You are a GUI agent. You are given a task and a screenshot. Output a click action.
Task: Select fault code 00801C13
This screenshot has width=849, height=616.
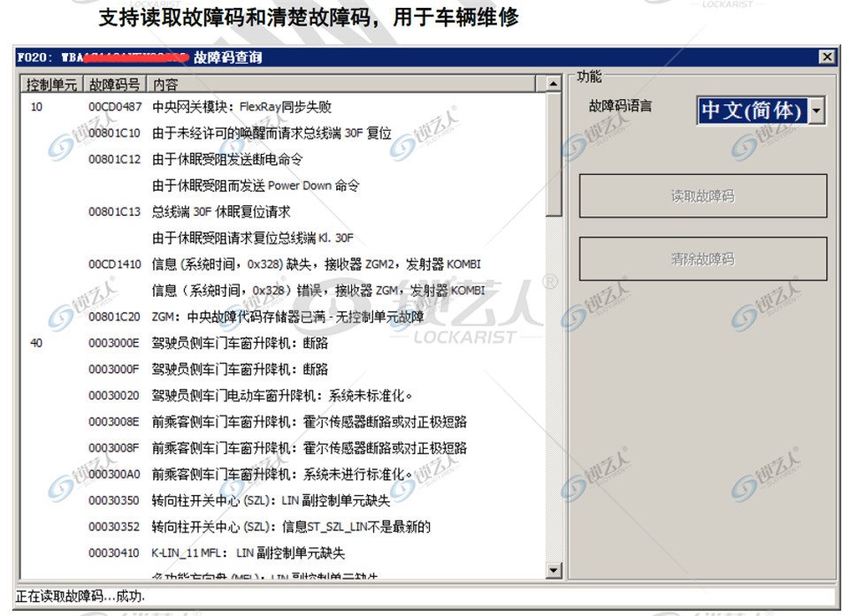click(x=114, y=211)
